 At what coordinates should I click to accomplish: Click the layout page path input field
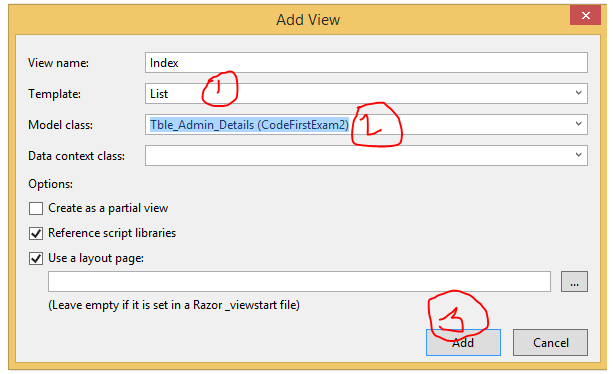(x=299, y=281)
